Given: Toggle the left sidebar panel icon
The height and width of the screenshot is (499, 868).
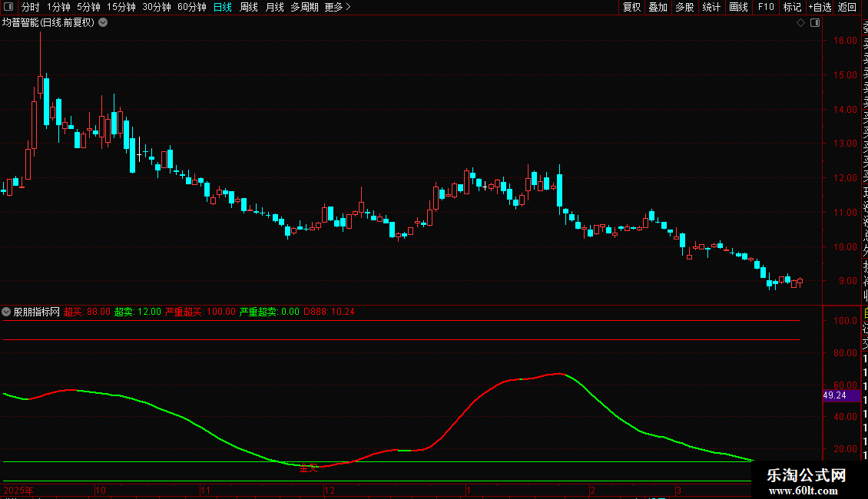Looking at the screenshot, I should (x=8, y=7).
